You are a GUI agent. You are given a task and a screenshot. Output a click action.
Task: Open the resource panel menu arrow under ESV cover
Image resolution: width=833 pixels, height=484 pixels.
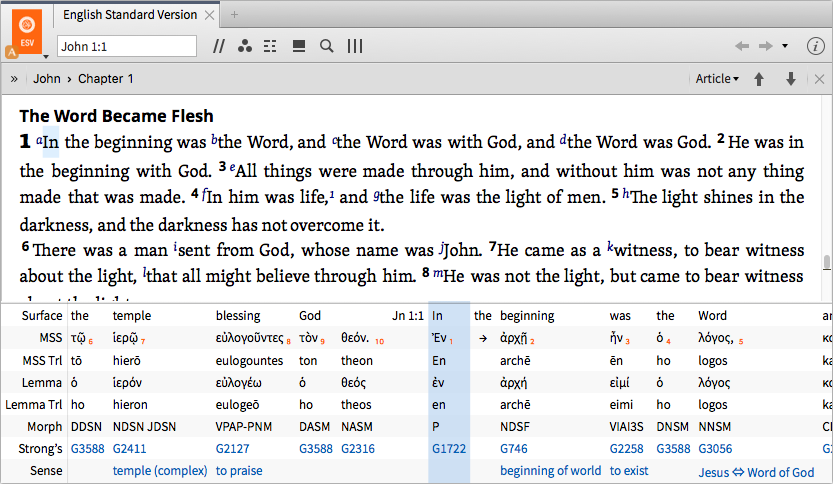46,56
